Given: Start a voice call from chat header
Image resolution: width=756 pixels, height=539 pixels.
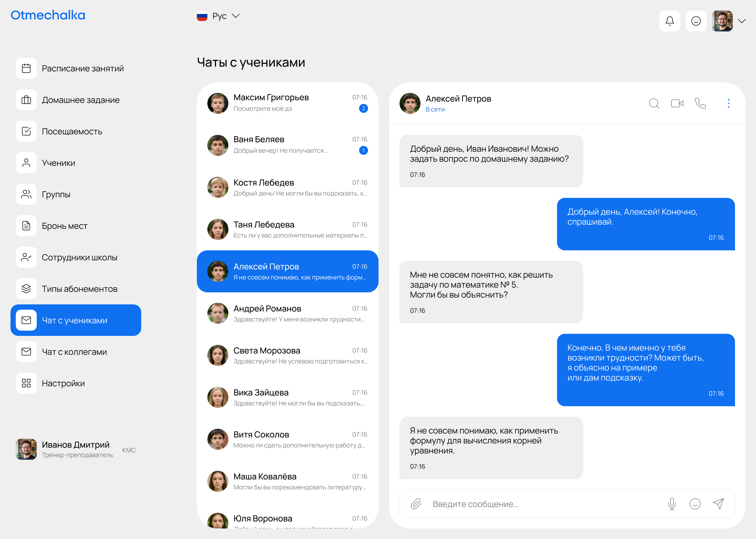Looking at the screenshot, I should 700,104.
